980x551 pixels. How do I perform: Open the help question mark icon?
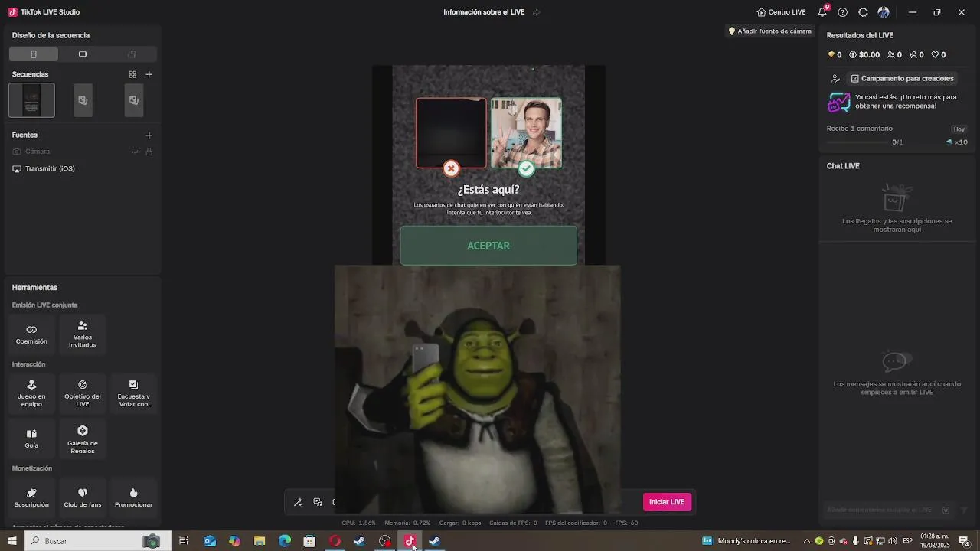tap(843, 12)
